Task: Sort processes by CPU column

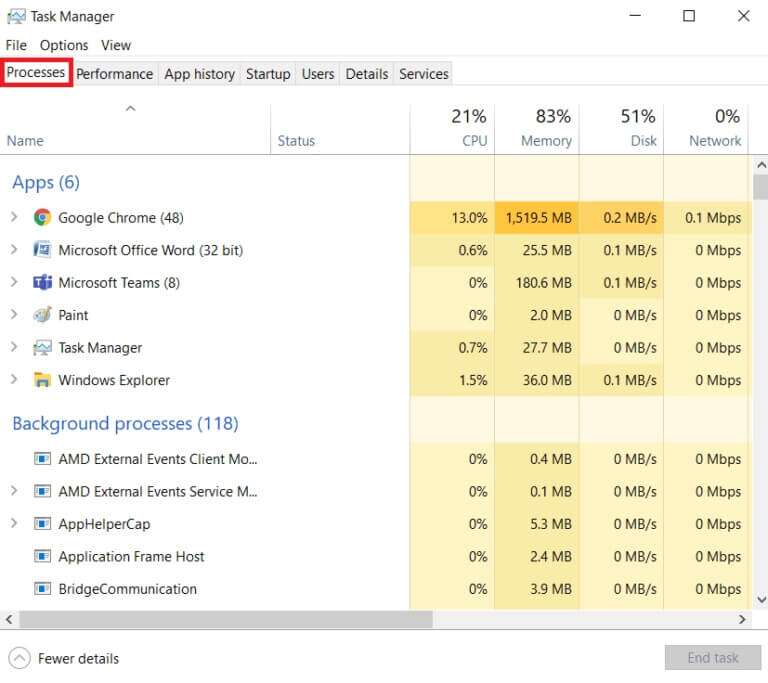Action: click(x=452, y=129)
